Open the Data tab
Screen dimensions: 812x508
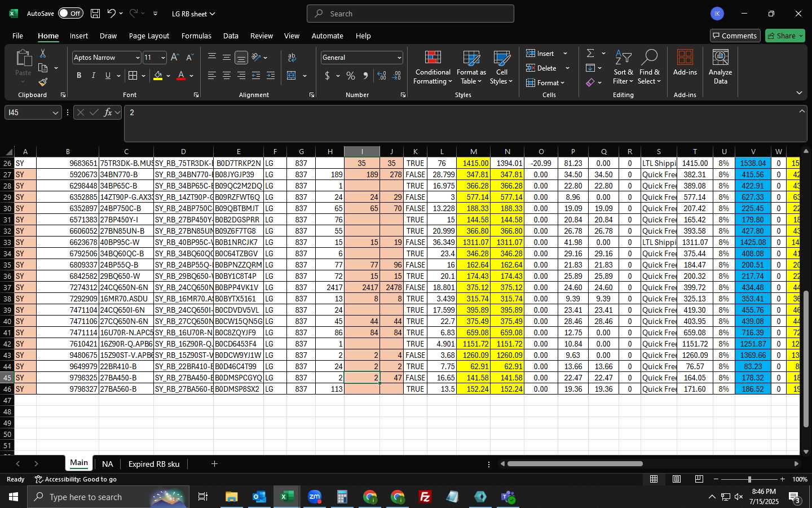(231, 36)
